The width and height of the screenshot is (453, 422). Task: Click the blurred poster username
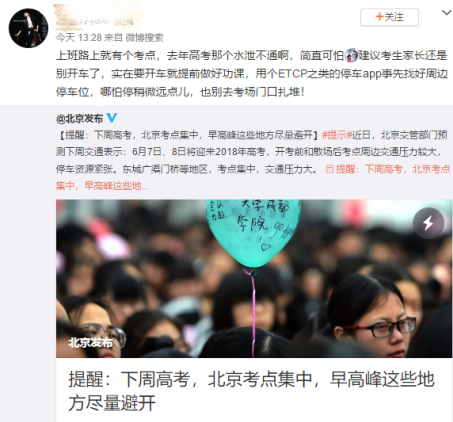tap(98, 15)
